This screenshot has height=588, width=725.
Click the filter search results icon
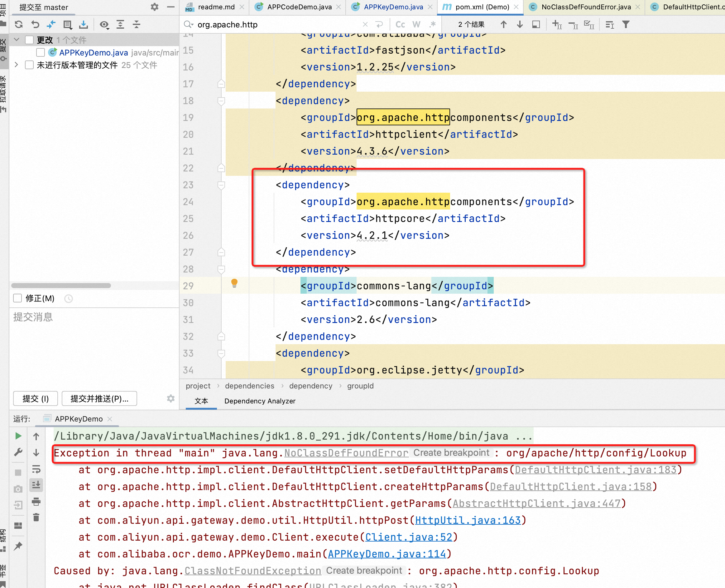[x=626, y=24]
